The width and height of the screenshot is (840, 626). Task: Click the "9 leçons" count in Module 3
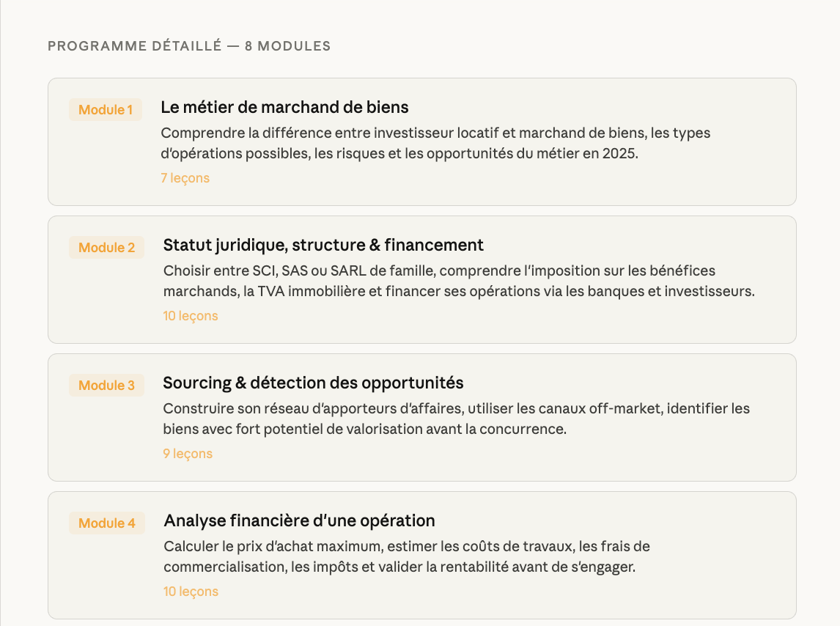(x=188, y=454)
